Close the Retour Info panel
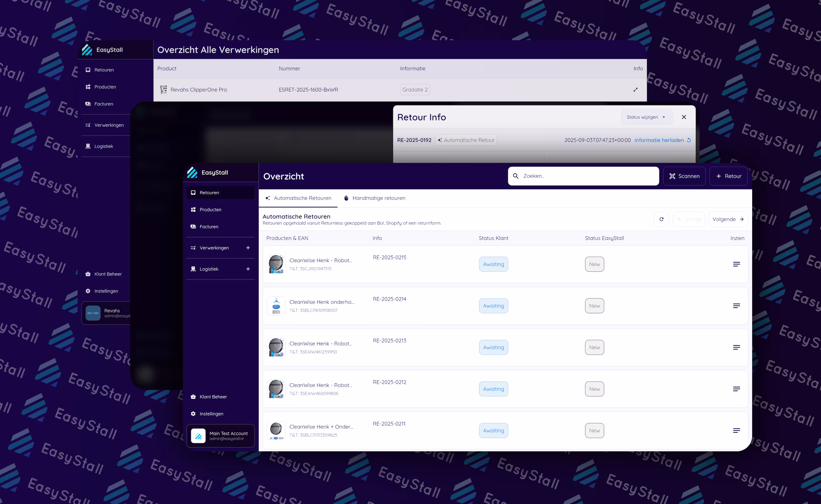This screenshot has width=821, height=504. [684, 117]
